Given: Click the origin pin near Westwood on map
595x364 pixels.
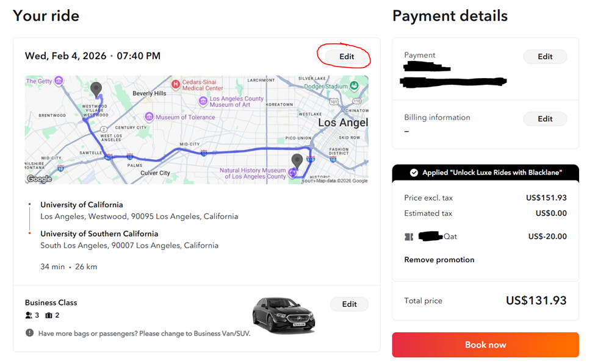Looking at the screenshot, I should (x=96, y=89).
